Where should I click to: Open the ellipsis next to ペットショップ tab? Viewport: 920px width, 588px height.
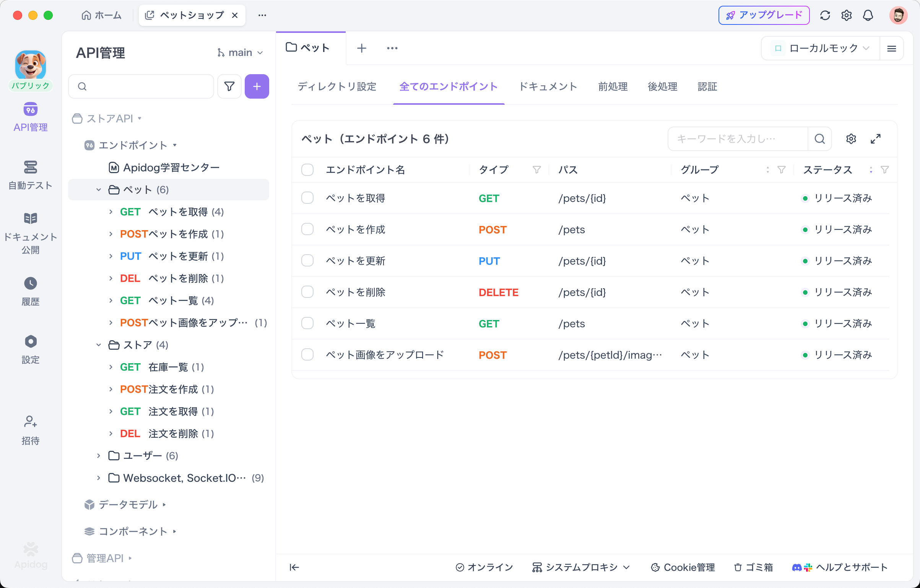pyautogui.click(x=262, y=15)
